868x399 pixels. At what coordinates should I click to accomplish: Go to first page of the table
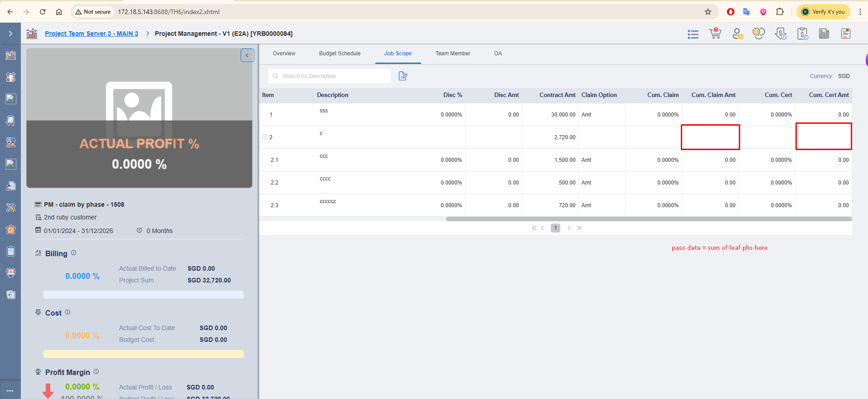click(x=534, y=228)
